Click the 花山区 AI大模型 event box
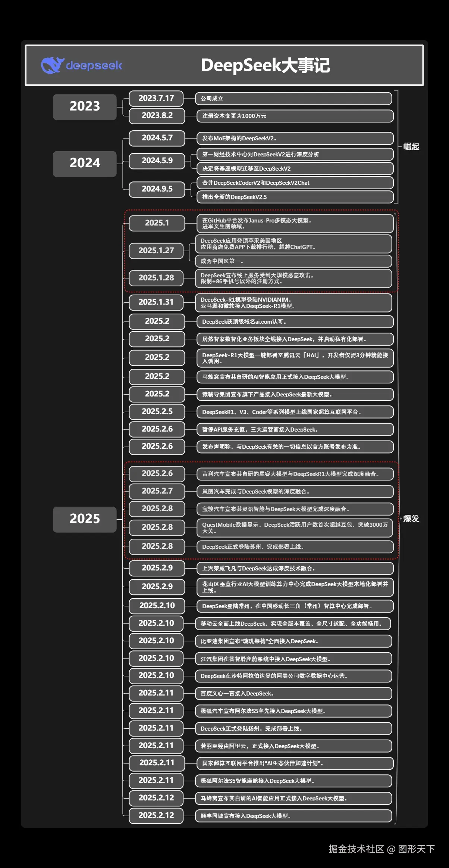 [x=295, y=587]
